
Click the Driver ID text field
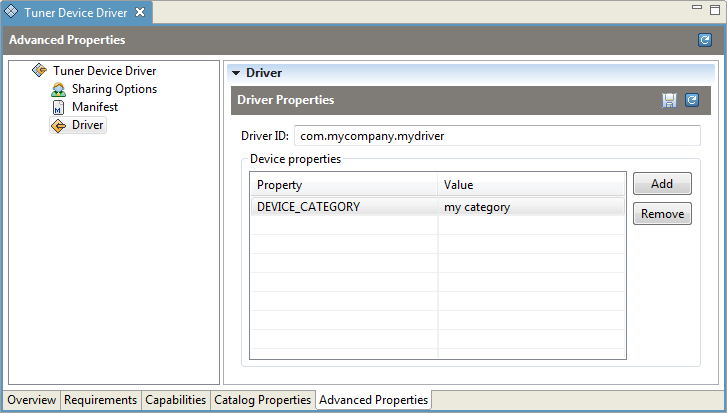coord(497,136)
